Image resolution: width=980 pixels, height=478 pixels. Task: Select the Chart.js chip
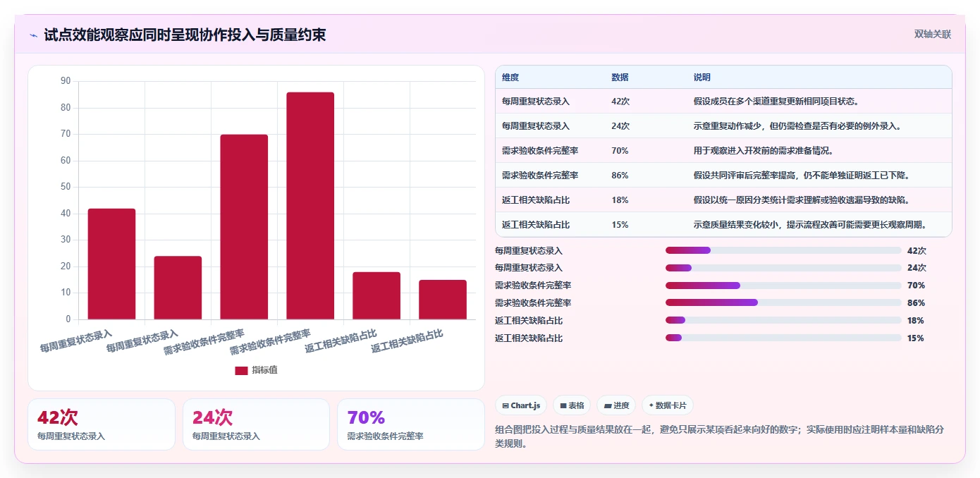click(521, 405)
